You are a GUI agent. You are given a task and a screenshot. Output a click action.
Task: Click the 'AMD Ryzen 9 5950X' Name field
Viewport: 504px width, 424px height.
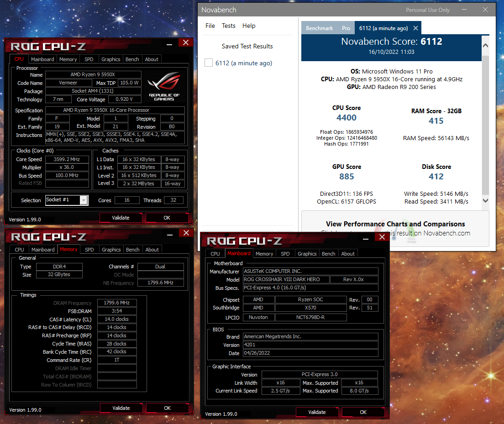click(93, 74)
